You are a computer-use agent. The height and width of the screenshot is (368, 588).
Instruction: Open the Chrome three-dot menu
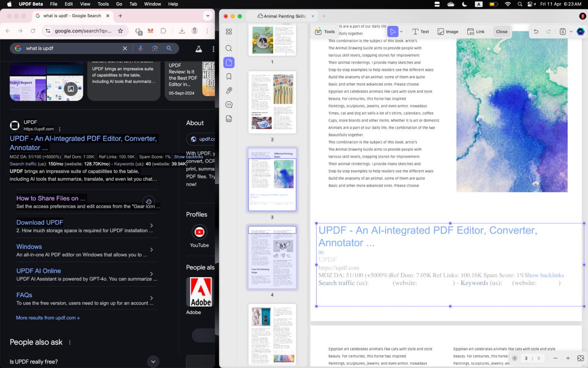pyautogui.click(x=207, y=31)
